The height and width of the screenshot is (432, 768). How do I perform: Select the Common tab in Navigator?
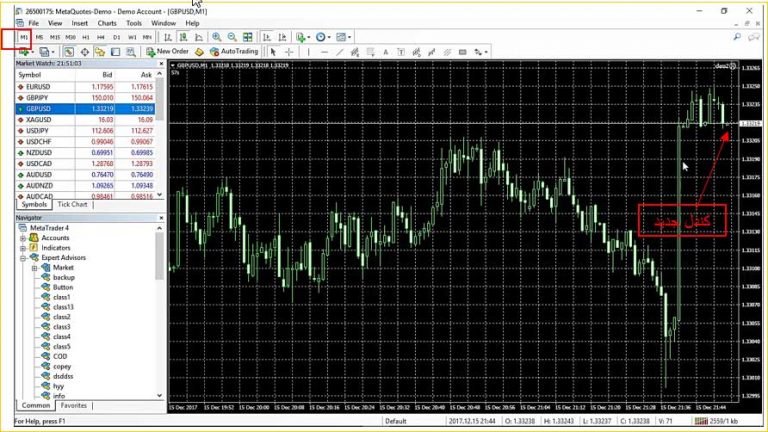click(36, 406)
